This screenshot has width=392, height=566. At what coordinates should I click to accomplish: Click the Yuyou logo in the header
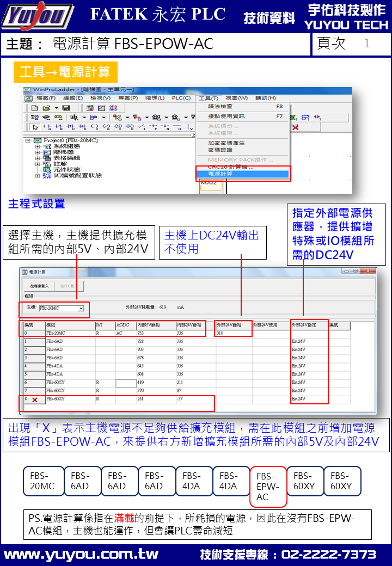point(37,16)
